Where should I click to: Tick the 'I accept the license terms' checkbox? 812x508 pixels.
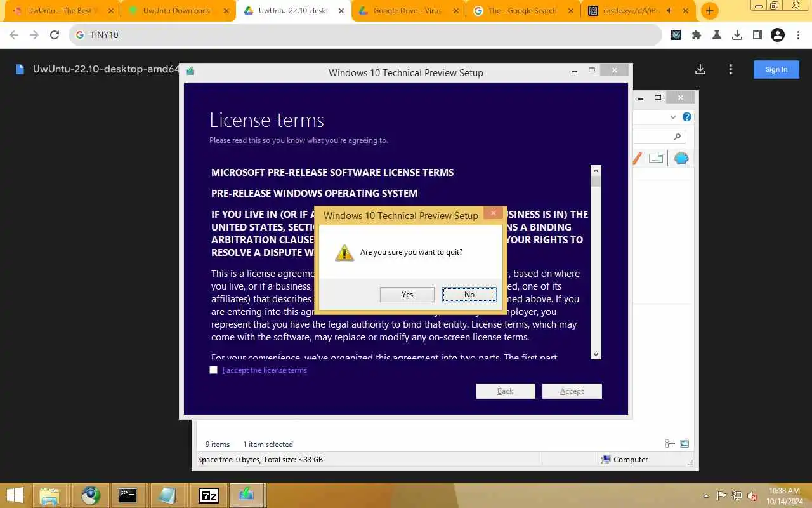point(213,370)
